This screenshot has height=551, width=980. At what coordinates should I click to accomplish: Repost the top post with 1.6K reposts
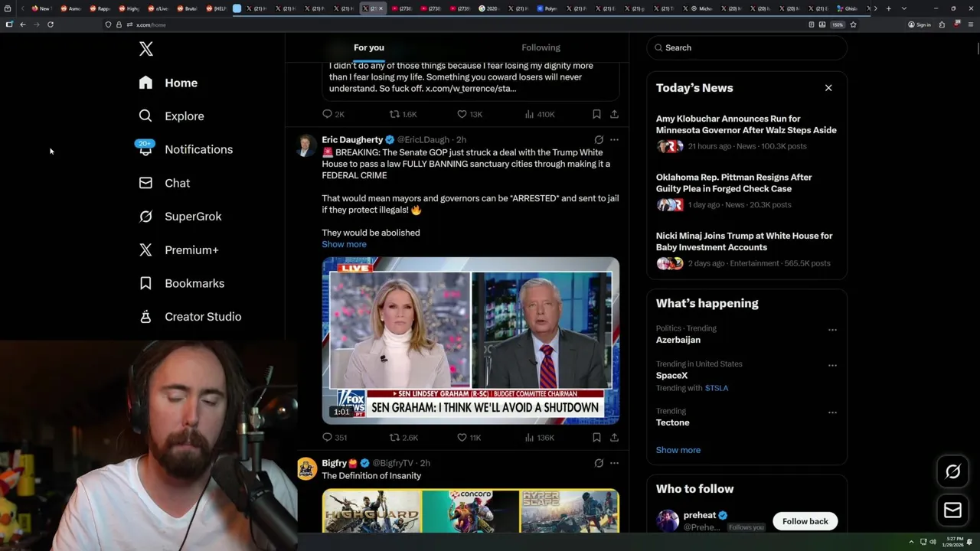(403, 114)
